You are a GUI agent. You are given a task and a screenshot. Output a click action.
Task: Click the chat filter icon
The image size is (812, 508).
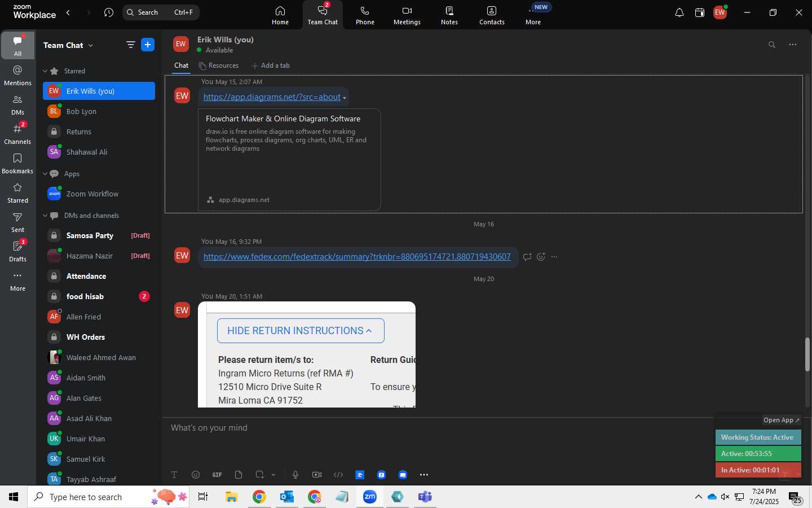131,45
